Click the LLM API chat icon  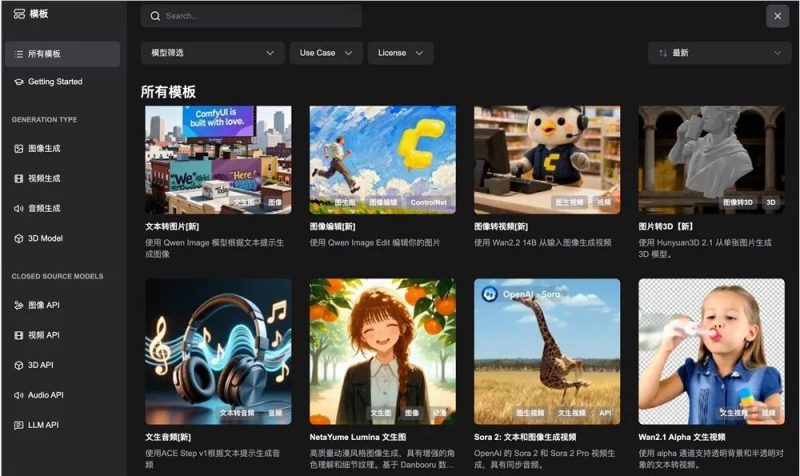(19, 425)
